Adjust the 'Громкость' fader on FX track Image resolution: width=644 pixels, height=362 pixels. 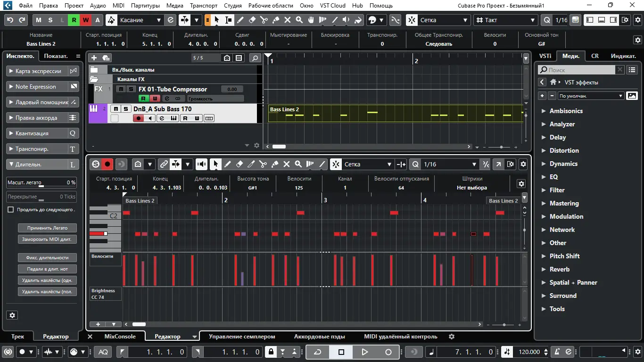click(215, 99)
